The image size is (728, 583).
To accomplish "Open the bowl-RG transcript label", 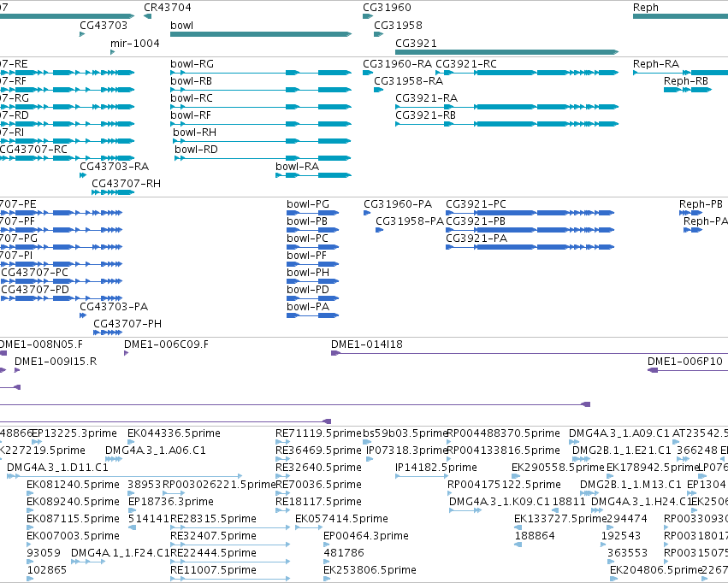I will click(192, 64).
